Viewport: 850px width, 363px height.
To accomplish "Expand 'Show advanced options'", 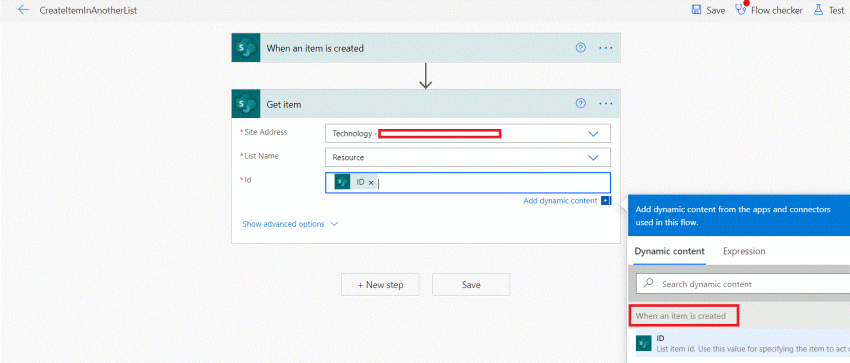I will tap(290, 224).
